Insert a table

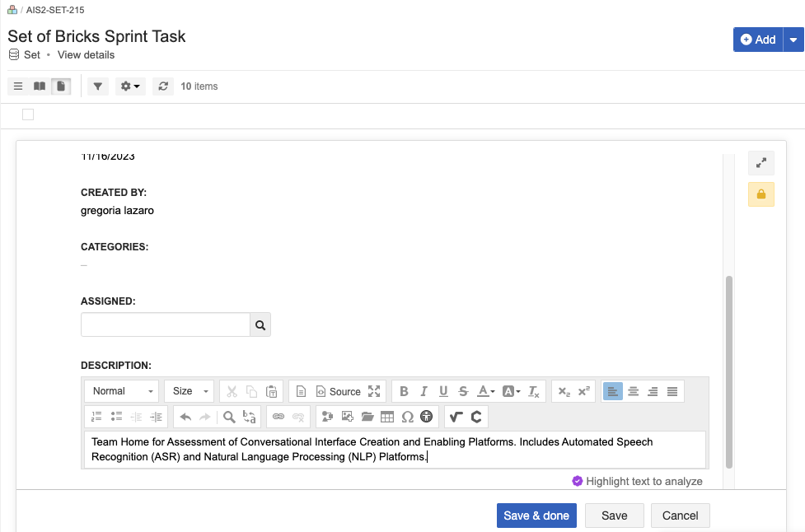pos(387,417)
